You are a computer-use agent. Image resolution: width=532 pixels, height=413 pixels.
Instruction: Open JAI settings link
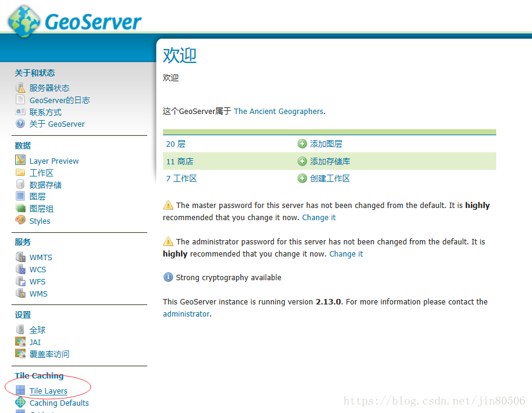click(35, 343)
